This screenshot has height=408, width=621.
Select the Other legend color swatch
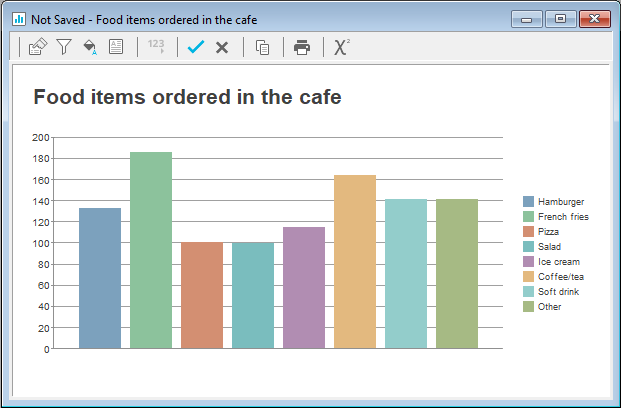[528, 307]
